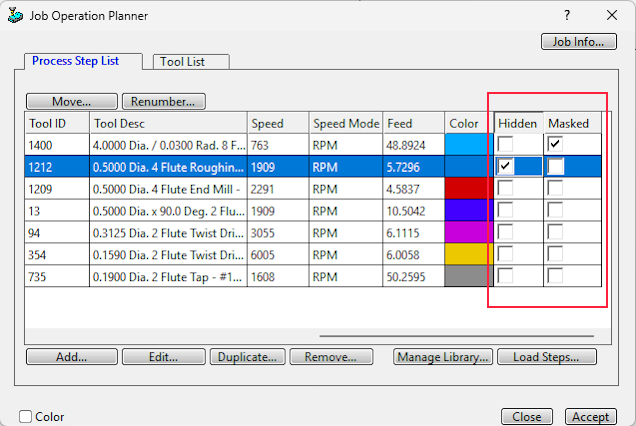Click the Load Steps button
Screen dimensions: 636x426
[547, 357]
